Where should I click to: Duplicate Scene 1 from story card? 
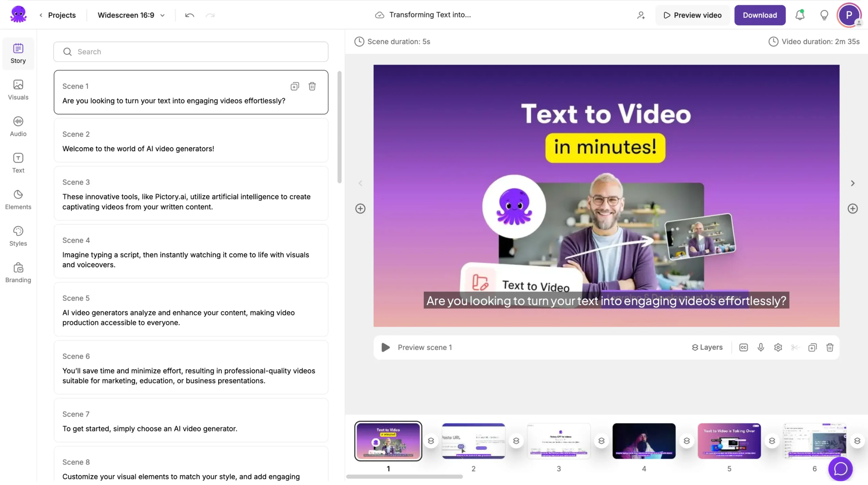tap(295, 86)
